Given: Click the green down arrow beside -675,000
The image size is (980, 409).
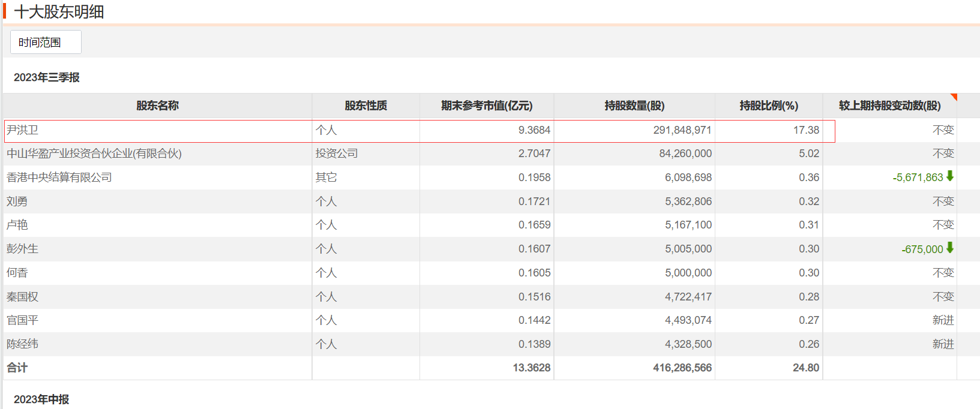Looking at the screenshot, I should pyautogui.click(x=950, y=248).
